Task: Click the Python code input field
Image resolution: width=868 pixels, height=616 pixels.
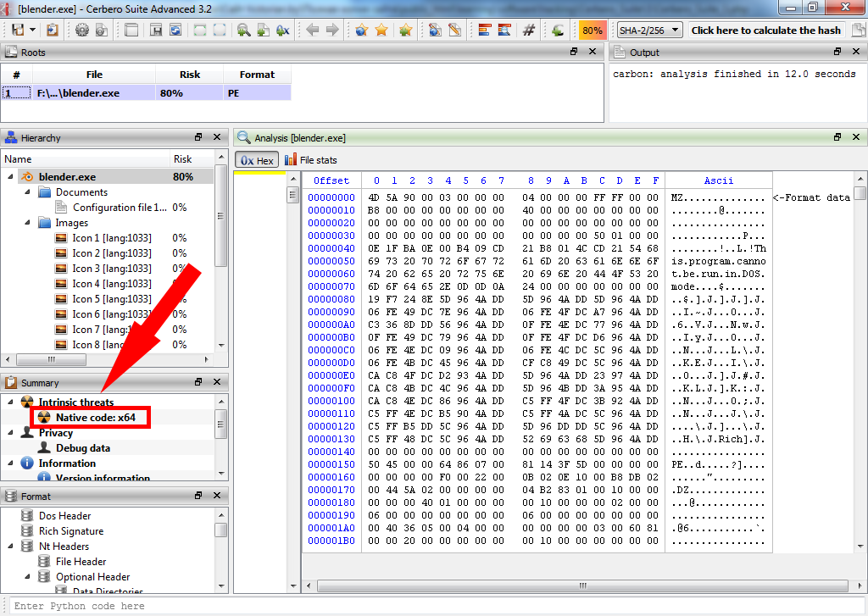Action: point(434,606)
